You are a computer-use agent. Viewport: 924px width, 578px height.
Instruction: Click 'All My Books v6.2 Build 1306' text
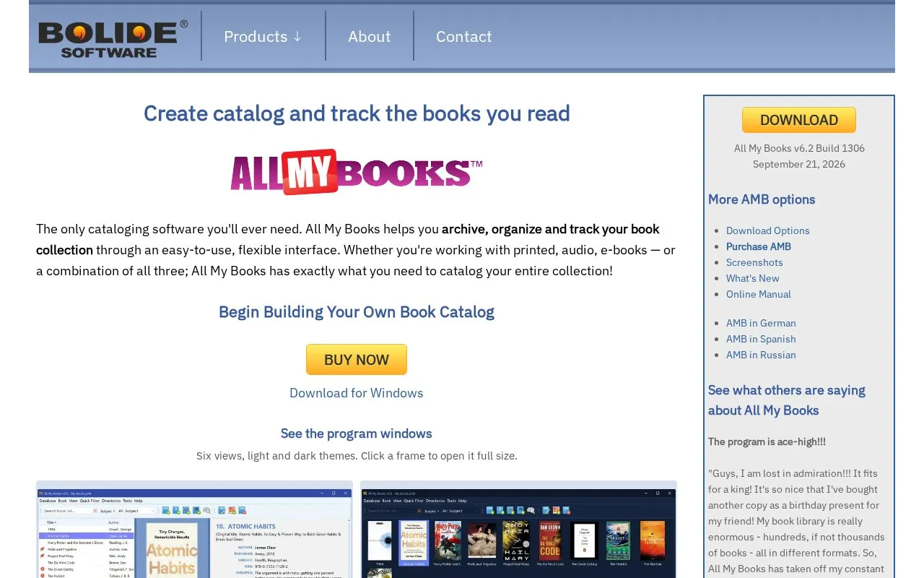799,148
